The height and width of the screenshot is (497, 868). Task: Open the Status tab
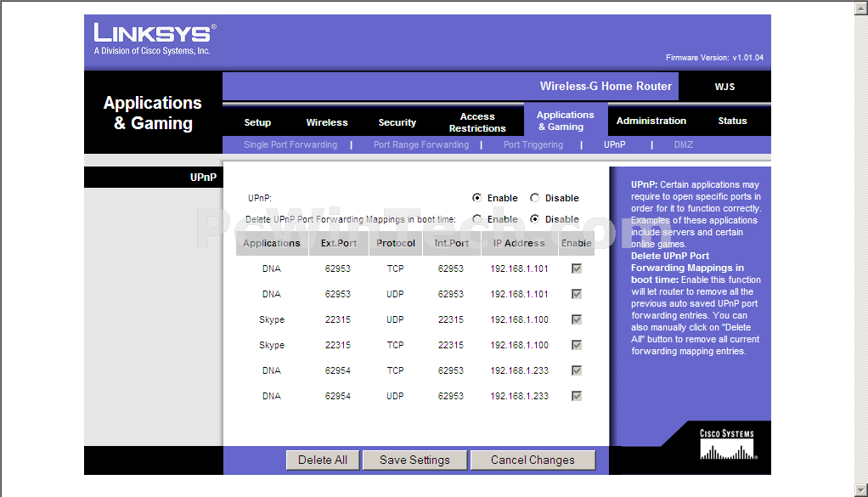pyautogui.click(x=732, y=121)
